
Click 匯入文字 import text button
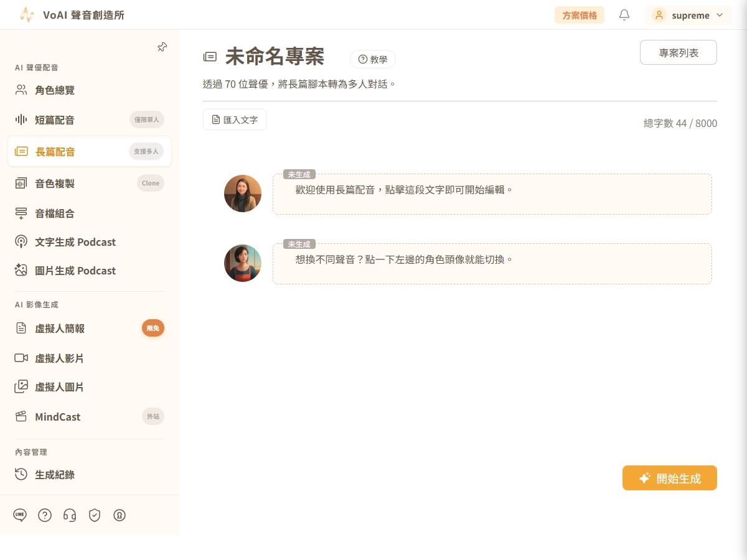[235, 119]
